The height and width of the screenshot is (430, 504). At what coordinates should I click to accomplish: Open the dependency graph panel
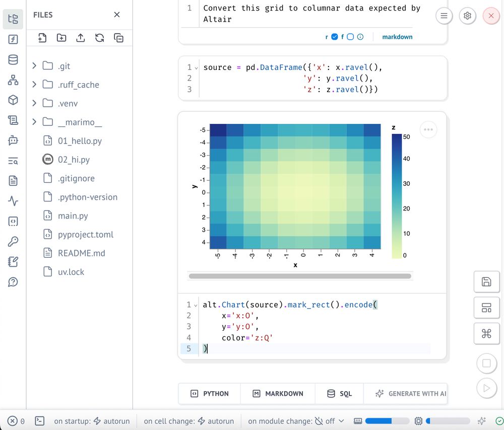point(13,80)
